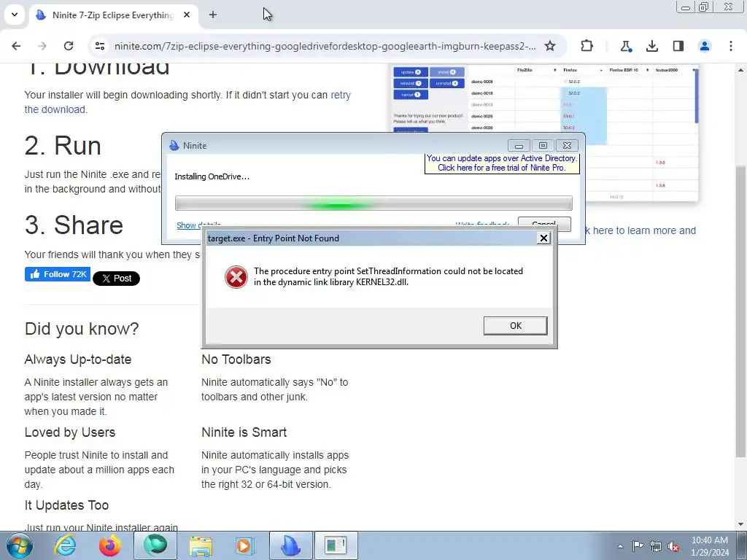Open the Chrome Labs flask icon
This screenshot has height=560, width=747.
[625, 46]
